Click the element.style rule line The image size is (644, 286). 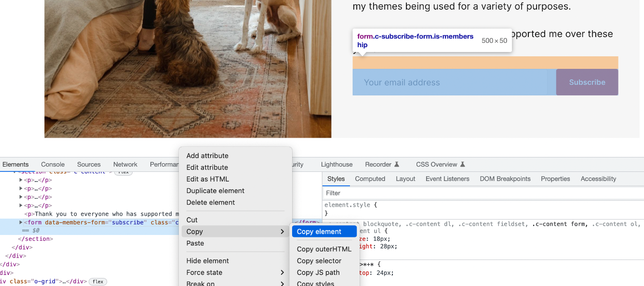tap(351, 205)
